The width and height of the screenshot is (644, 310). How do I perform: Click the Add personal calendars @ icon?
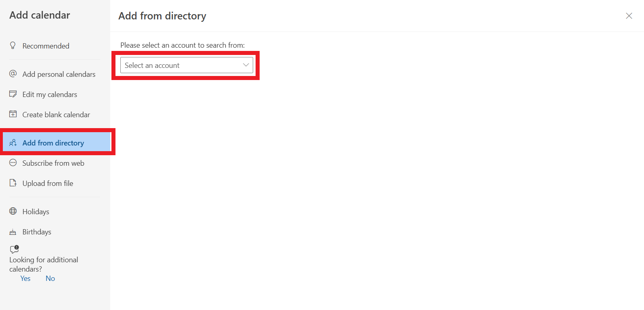13,74
